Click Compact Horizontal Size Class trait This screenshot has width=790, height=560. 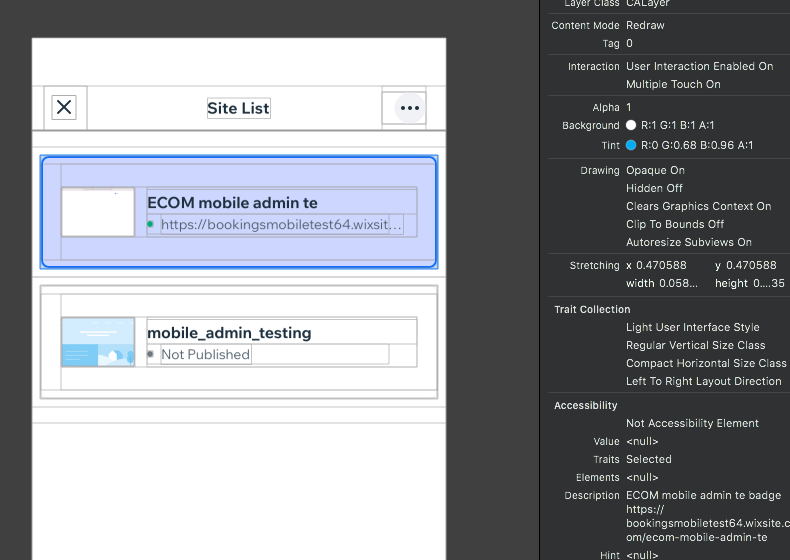pos(706,363)
